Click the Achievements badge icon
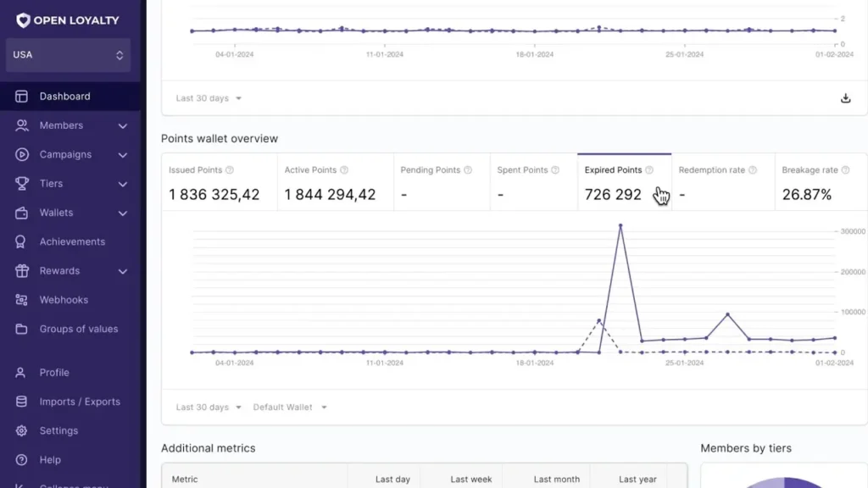This screenshot has height=488, width=868. (x=20, y=241)
